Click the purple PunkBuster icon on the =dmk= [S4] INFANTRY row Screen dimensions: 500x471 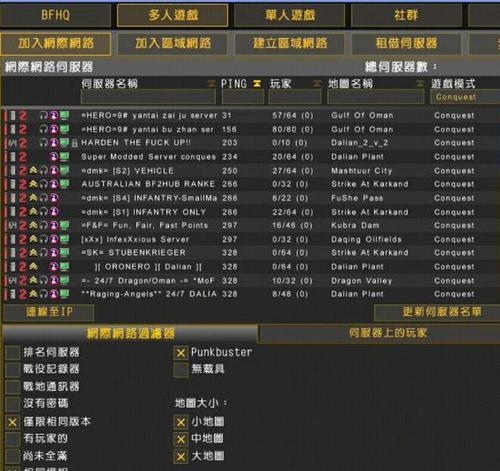54,198
